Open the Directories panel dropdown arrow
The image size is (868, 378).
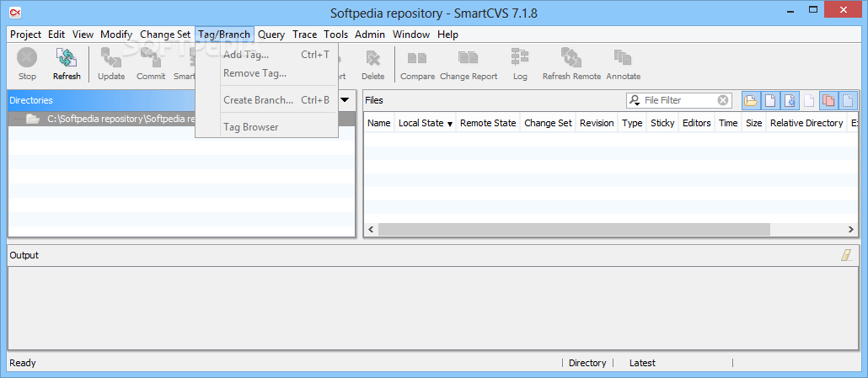click(345, 100)
